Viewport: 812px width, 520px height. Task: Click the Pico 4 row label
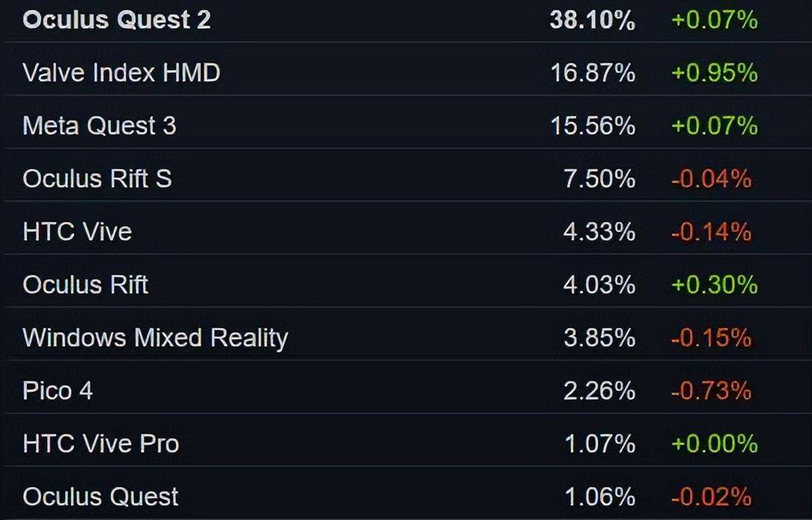click(x=58, y=390)
